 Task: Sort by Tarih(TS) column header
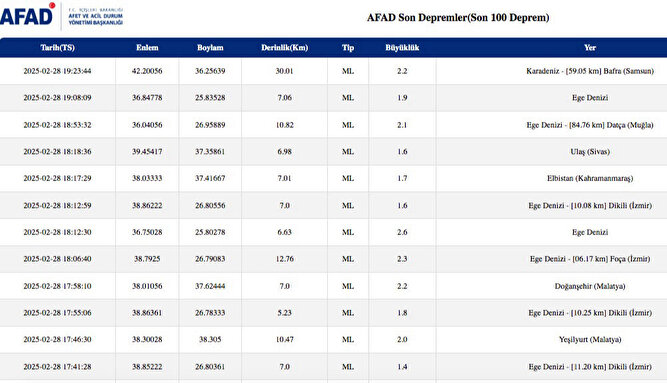(x=57, y=48)
